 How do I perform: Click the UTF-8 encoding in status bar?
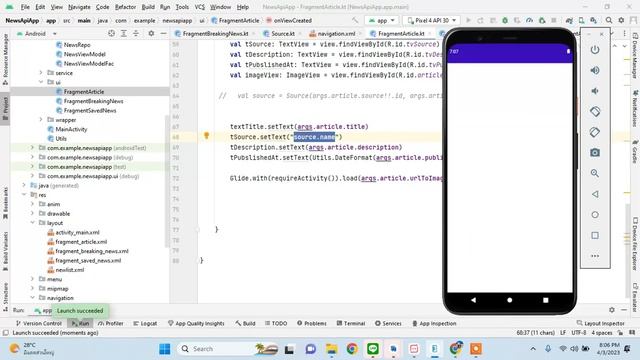click(x=579, y=333)
